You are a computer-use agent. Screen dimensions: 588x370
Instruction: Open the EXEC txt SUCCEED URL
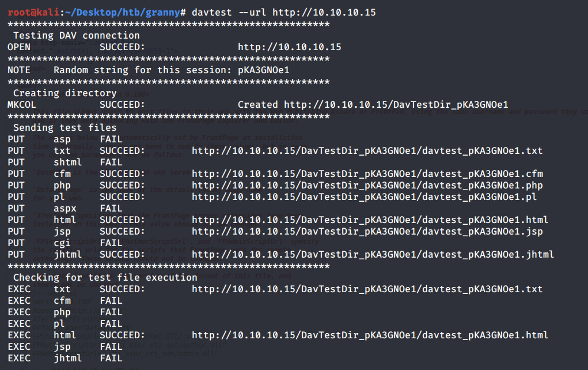coord(367,289)
